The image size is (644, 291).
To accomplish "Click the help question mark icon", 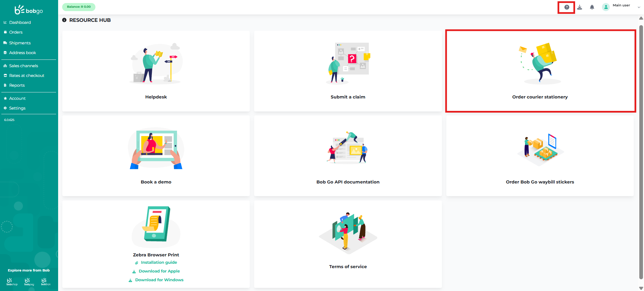I will click(x=566, y=7).
